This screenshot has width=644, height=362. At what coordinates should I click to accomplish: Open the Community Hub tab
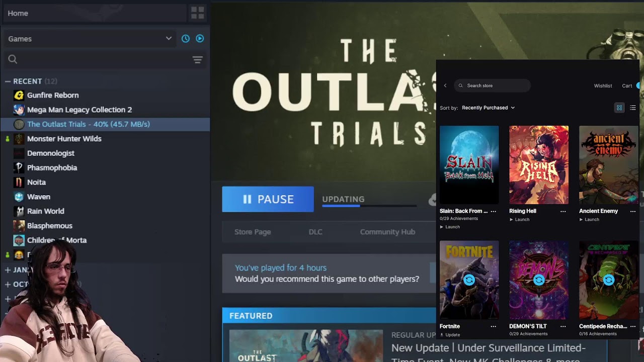(x=387, y=232)
